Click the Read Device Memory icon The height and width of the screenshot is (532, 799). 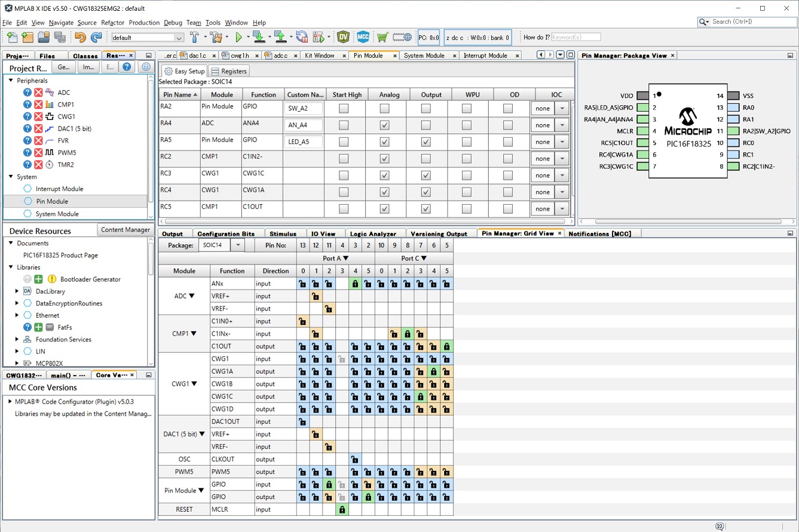point(280,37)
